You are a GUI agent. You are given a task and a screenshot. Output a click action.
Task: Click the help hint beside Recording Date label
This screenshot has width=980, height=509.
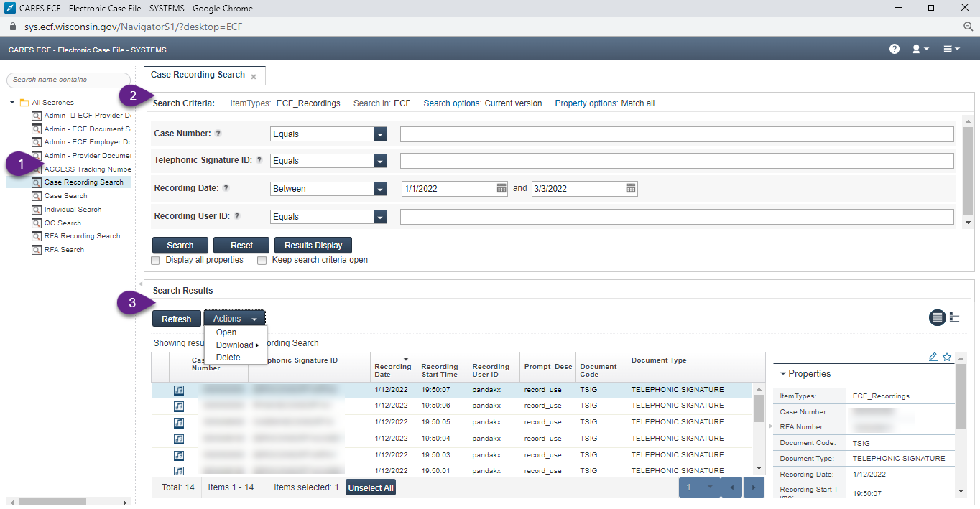click(x=226, y=188)
